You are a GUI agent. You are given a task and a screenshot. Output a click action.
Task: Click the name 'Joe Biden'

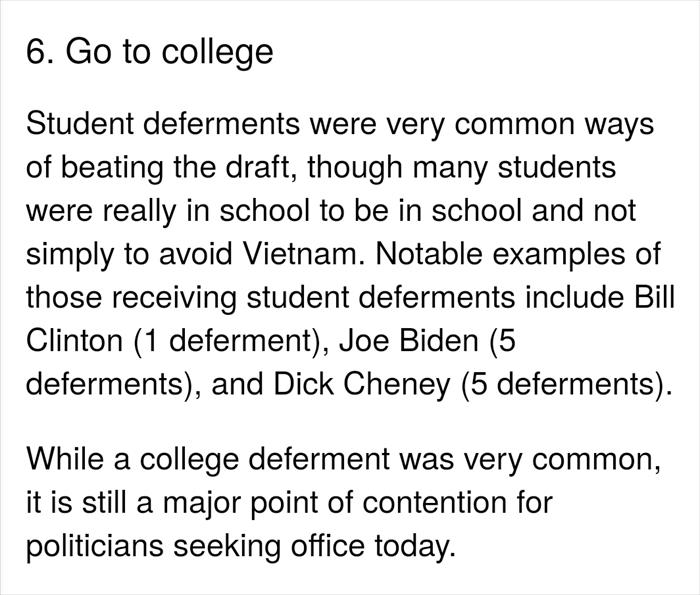point(409,341)
